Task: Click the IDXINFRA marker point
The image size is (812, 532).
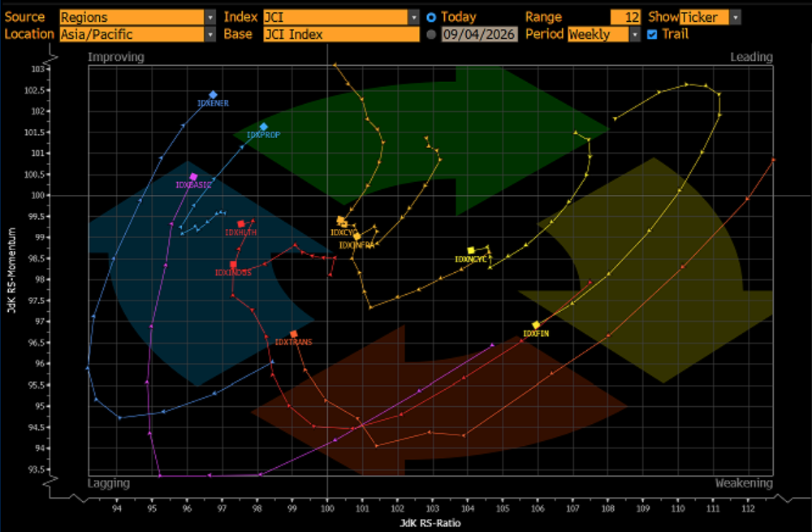Action: click(356, 236)
